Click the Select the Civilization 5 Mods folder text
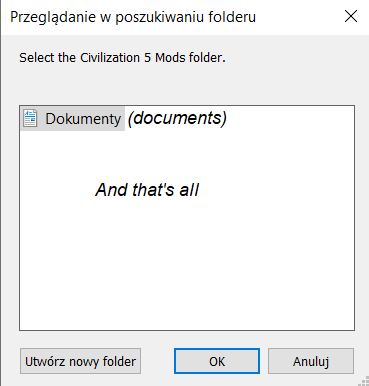 122,58
